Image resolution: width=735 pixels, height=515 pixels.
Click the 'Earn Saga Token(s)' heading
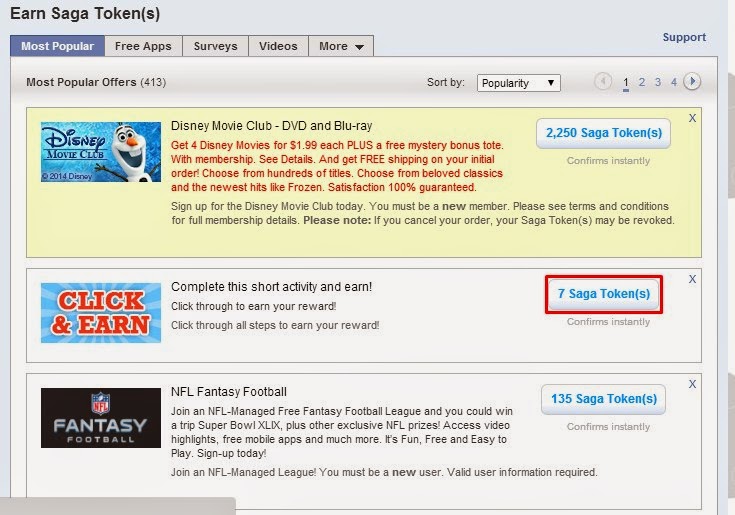[85, 13]
